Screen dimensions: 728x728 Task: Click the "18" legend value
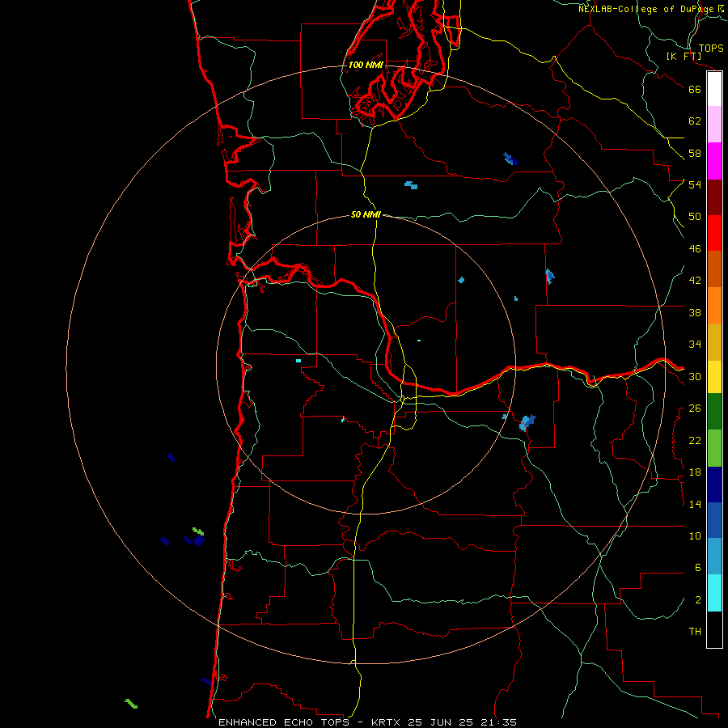point(695,472)
